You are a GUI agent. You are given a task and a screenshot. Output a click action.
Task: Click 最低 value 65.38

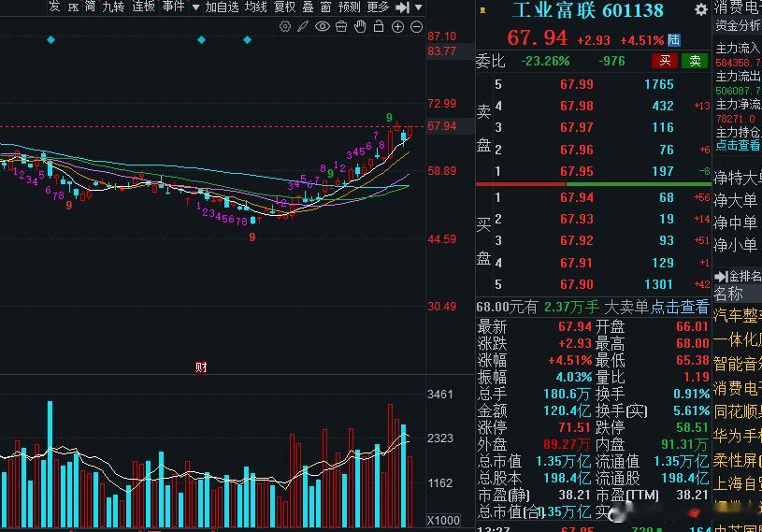coord(693,360)
